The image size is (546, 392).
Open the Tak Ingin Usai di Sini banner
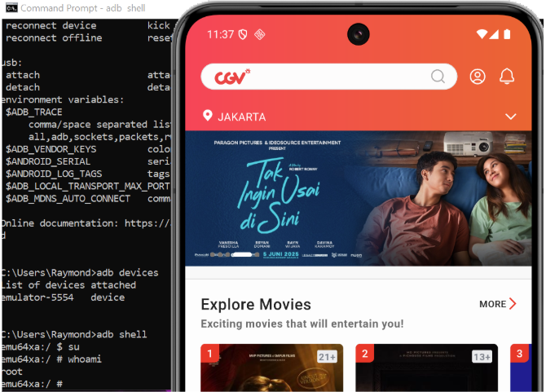pos(359,198)
